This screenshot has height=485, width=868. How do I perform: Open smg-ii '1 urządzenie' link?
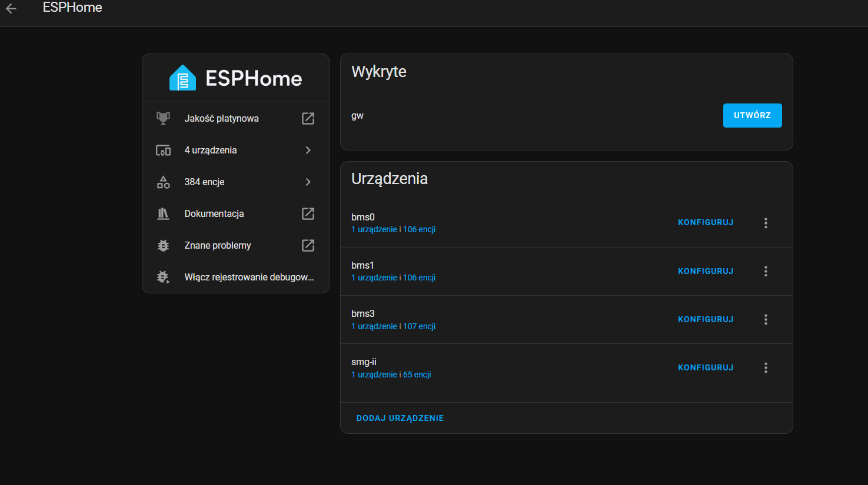point(374,374)
